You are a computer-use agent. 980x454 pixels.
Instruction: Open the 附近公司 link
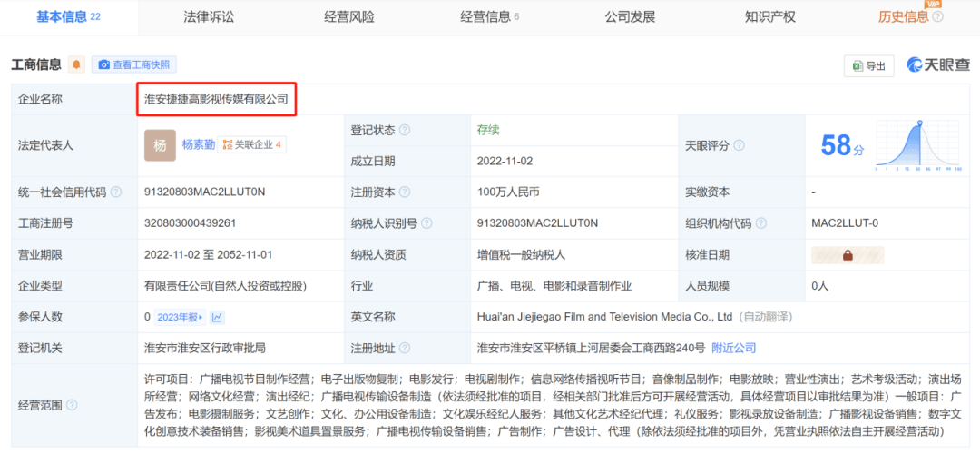(734, 348)
